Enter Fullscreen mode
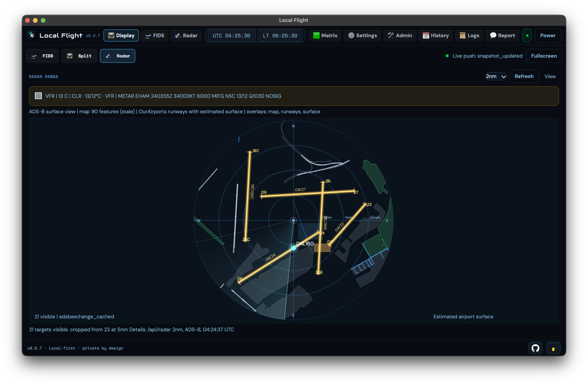Image resolution: width=588 pixels, height=385 pixels. point(544,56)
